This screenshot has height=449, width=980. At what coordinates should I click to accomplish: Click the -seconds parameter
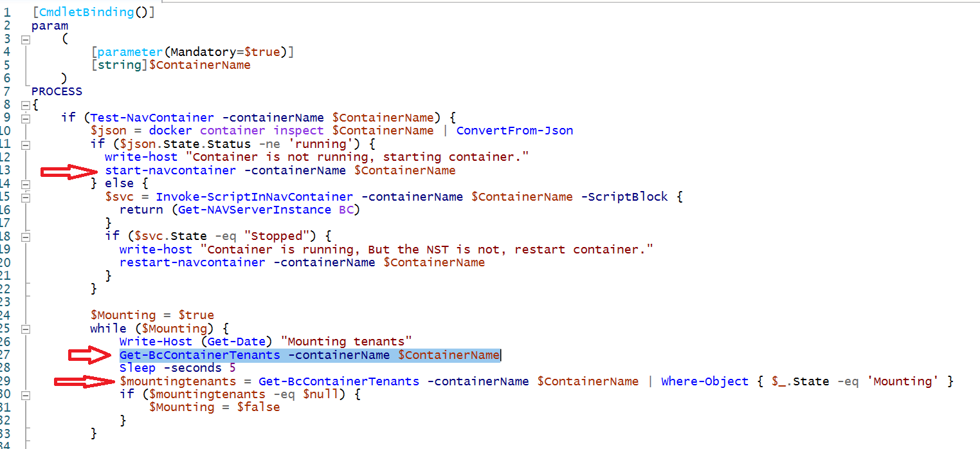click(x=192, y=368)
